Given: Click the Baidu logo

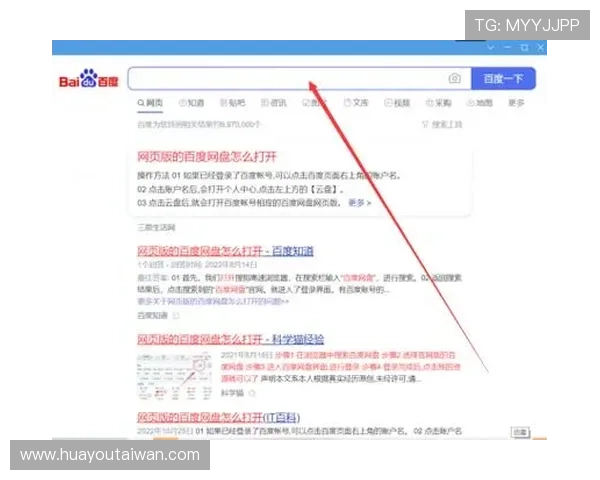Looking at the screenshot, I should click(x=88, y=79).
